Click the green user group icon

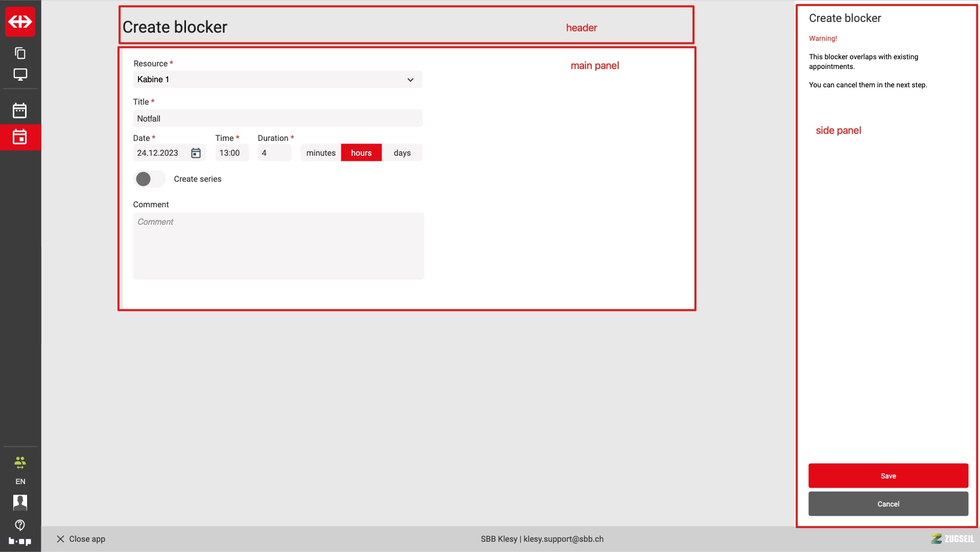pyautogui.click(x=20, y=463)
